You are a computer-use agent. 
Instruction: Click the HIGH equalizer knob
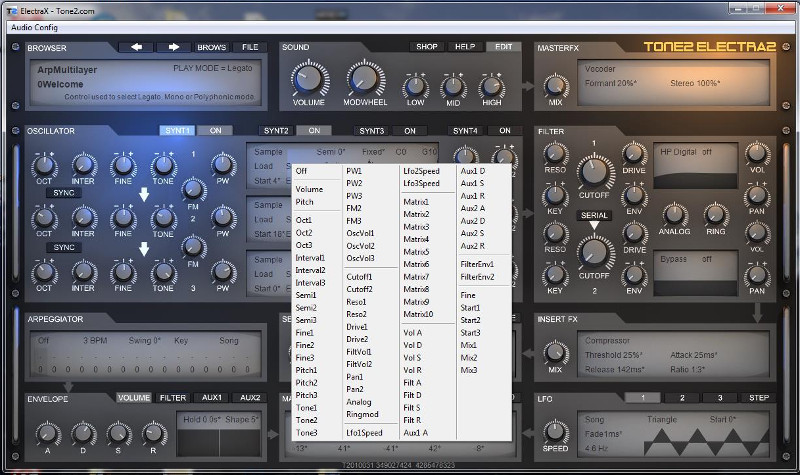[491, 86]
